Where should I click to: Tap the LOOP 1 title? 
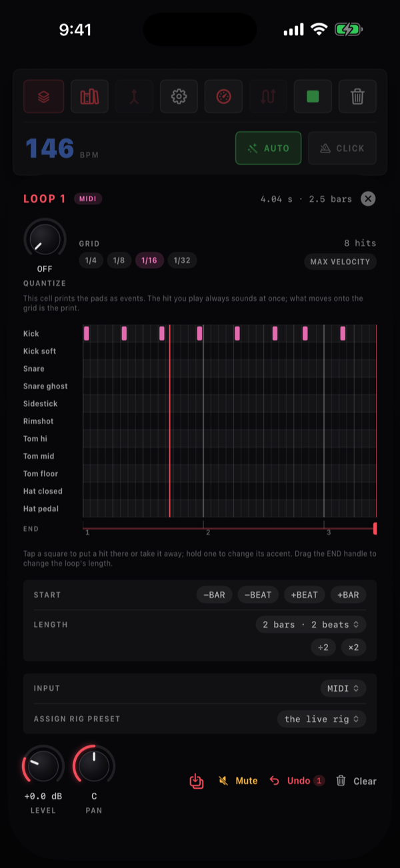coord(45,199)
